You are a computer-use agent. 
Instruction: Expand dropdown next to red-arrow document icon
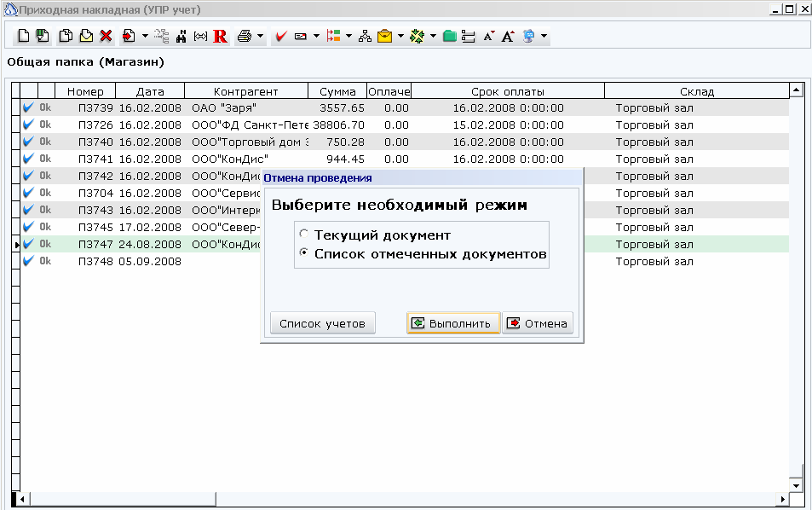click(145, 36)
